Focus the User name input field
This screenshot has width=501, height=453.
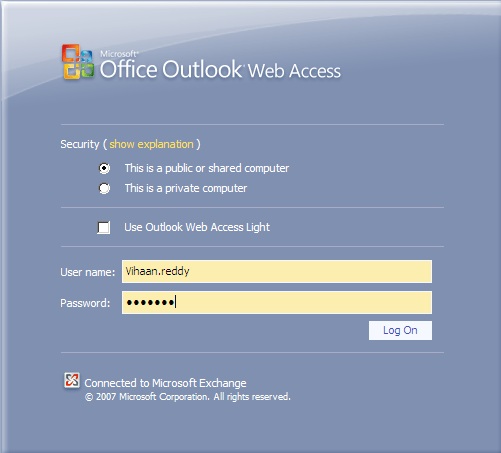(x=277, y=271)
